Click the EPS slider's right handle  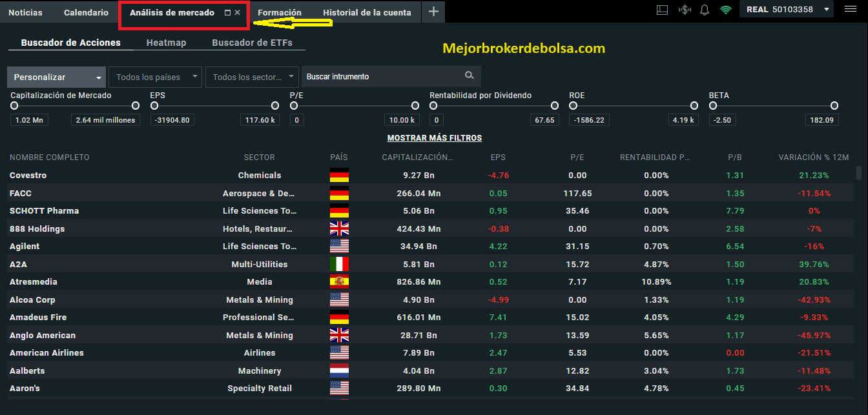coord(275,106)
